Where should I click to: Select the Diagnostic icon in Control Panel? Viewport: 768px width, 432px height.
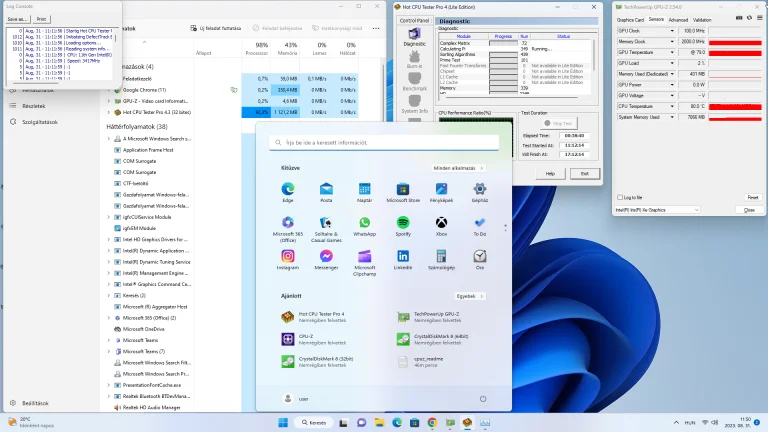(414, 39)
